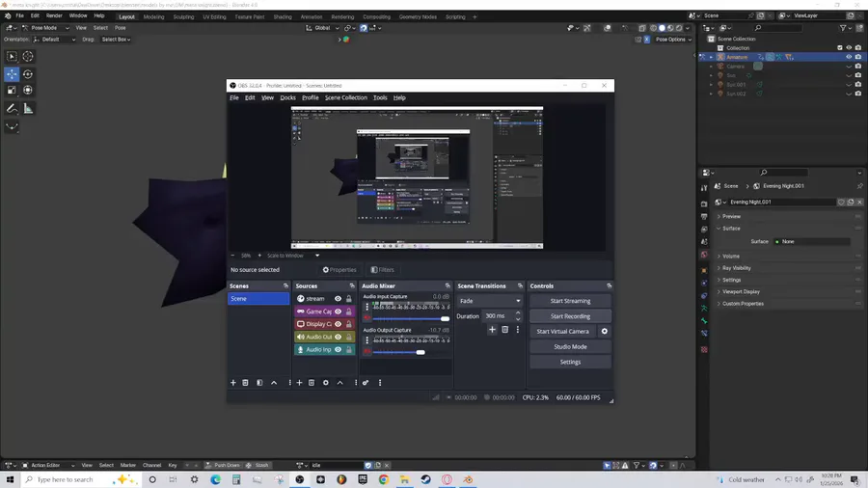Expand Volume panel in Blender properties
This screenshot has height=488, width=868.
(x=731, y=257)
